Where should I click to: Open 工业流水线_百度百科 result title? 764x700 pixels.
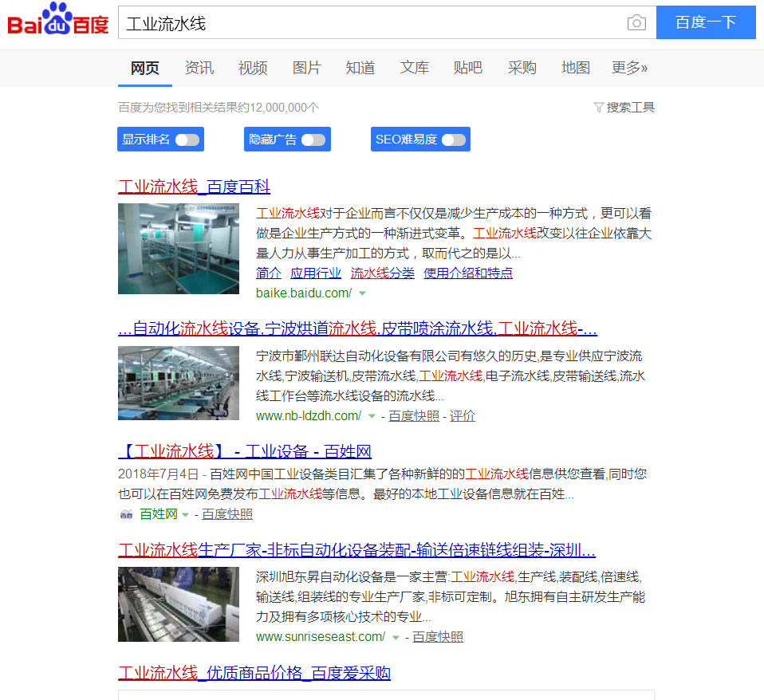[x=194, y=187]
